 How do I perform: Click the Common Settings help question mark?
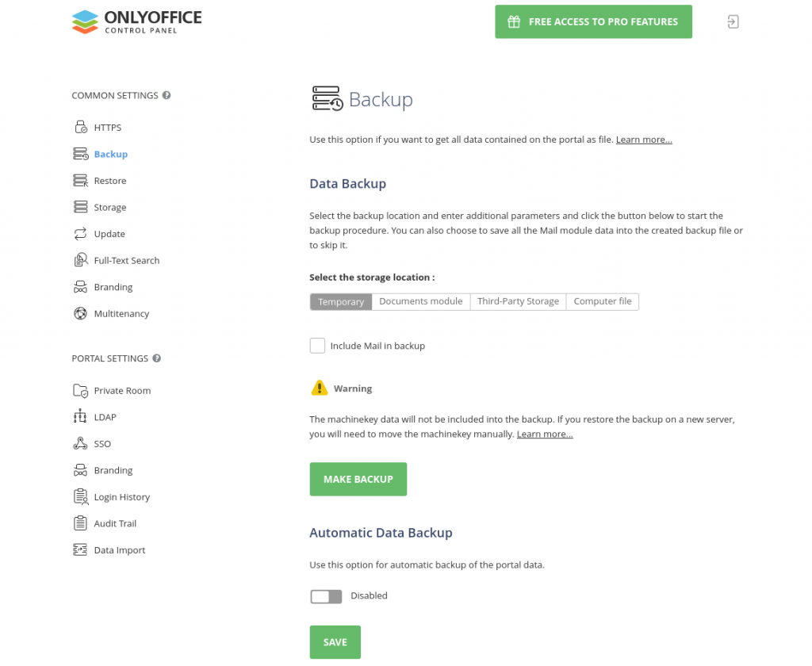coord(167,96)
